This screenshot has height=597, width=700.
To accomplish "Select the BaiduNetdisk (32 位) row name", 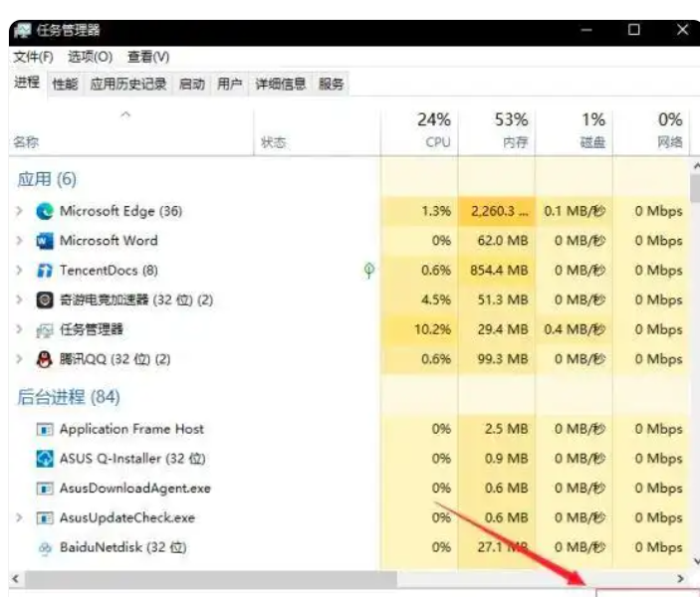I will click(123, 547).
